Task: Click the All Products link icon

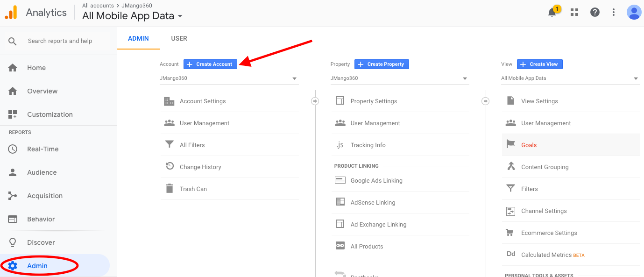Action: [x=340, y=246]
